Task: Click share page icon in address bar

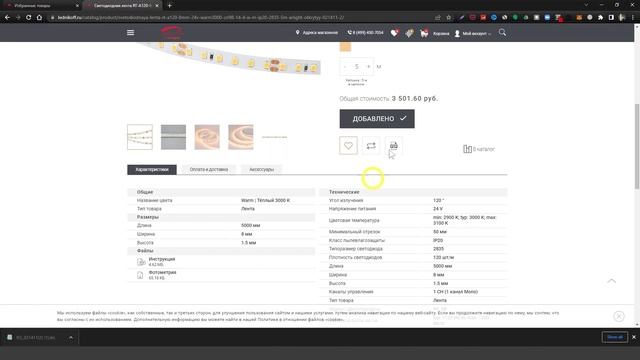Action: pos(438,18)
